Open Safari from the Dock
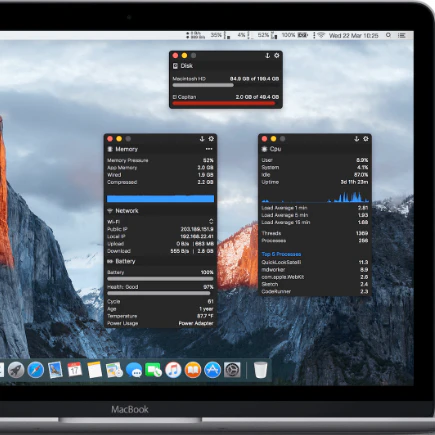The image size is (435, 435). (x=36, y=370)
